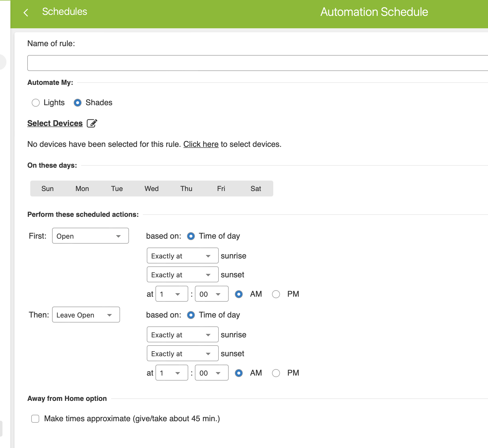Click the 'sunset' label under Then action
Viewport: 488px width, 448px height.
[x=233, y=353]
